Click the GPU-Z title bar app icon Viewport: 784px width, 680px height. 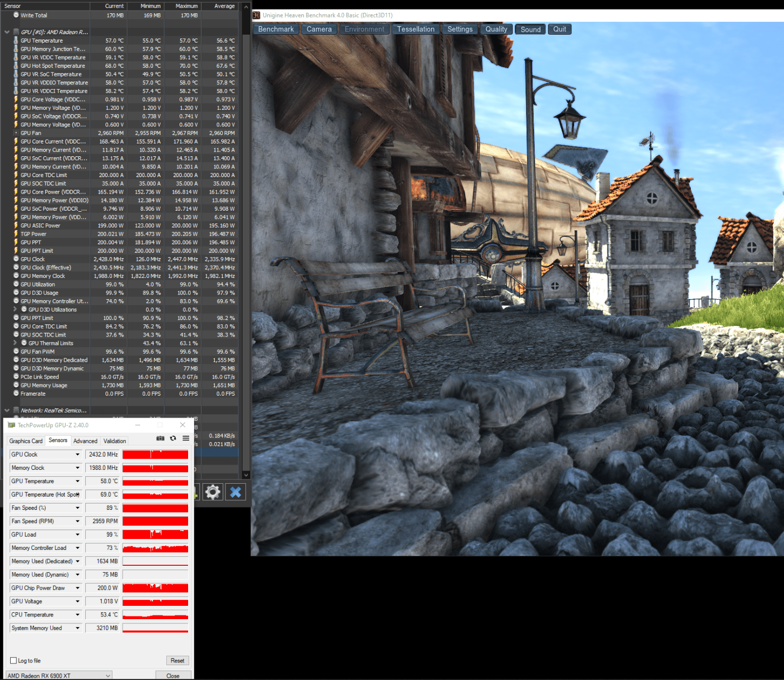tap(12, 425)
